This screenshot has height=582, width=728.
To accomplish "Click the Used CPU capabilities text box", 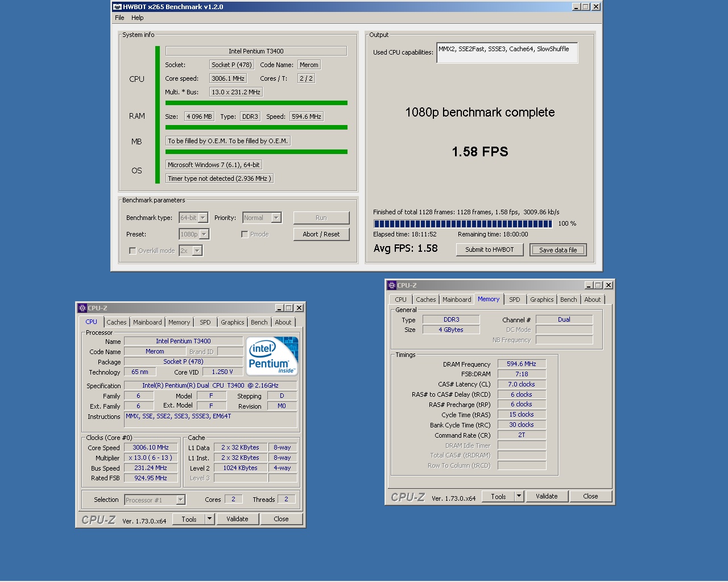I will [507, 53].
